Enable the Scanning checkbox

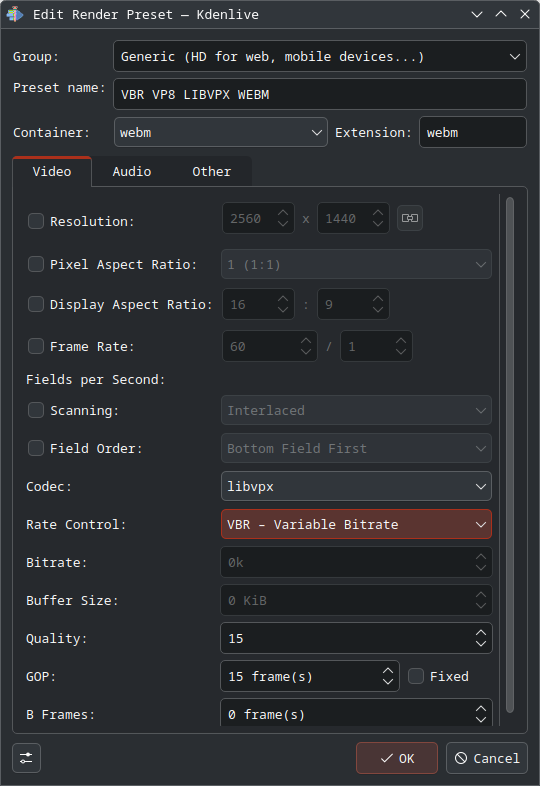pyautogui.click(x=36, y=411)
